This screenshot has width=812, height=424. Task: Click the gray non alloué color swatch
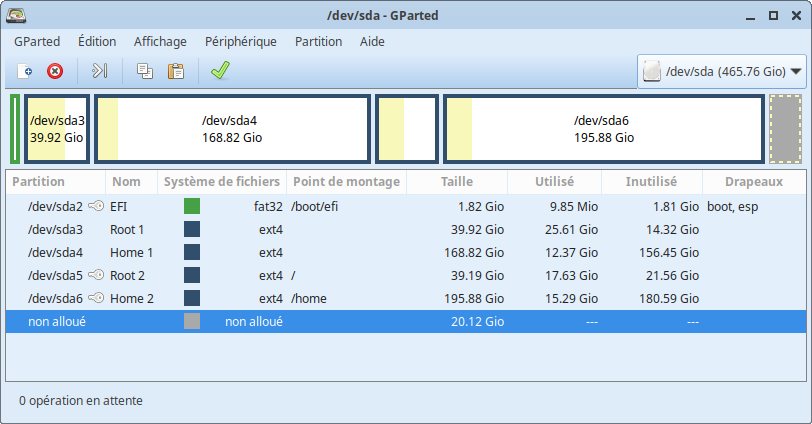point(192,321)
